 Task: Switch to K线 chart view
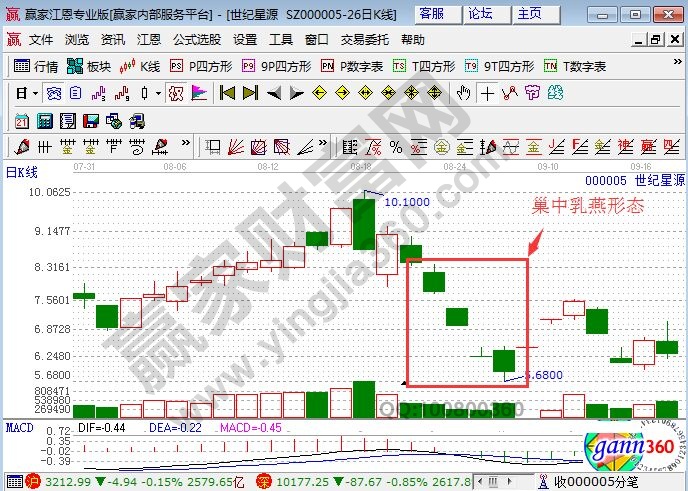click(x=140, y=66)
